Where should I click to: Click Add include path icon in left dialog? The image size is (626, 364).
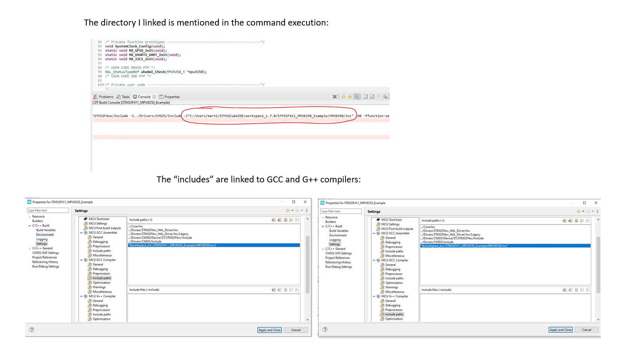click(x=273, y=220)
